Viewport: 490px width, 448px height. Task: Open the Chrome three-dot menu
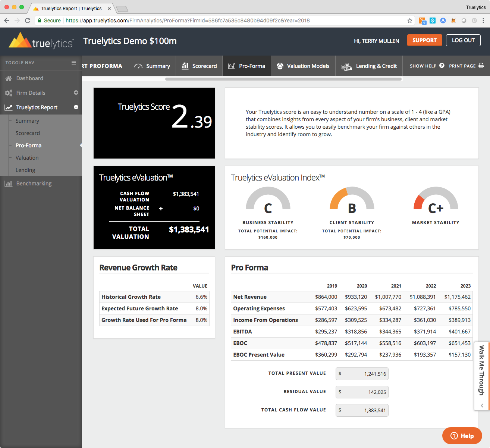tap(483, 21)
